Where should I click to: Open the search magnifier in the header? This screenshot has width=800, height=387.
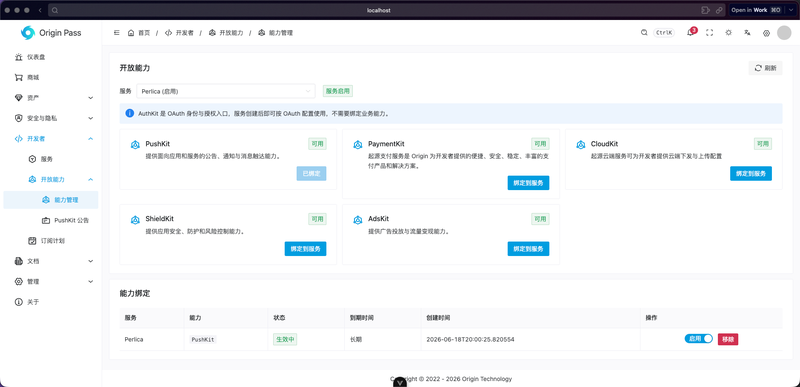(x=644, y=33)
